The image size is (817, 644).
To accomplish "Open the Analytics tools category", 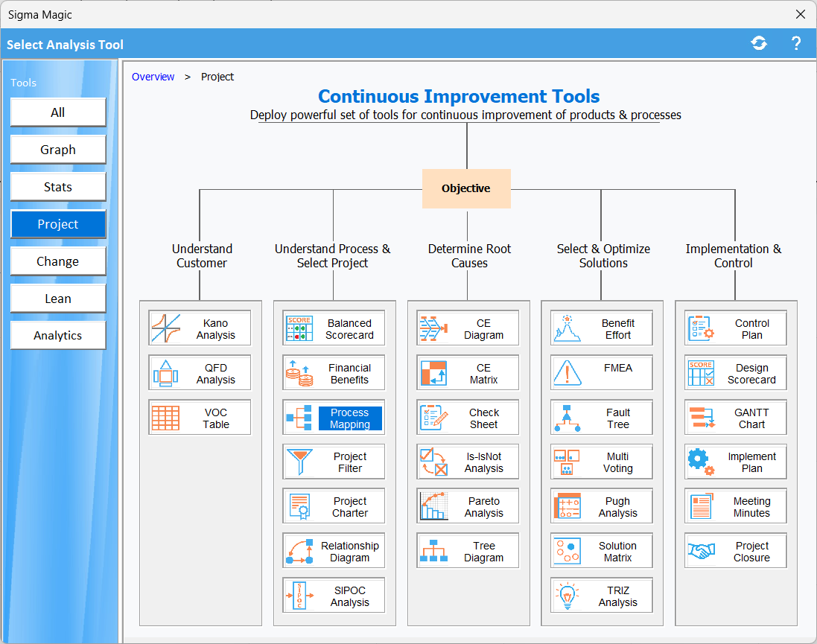I will pyautogui.click(x=58, y=336).
